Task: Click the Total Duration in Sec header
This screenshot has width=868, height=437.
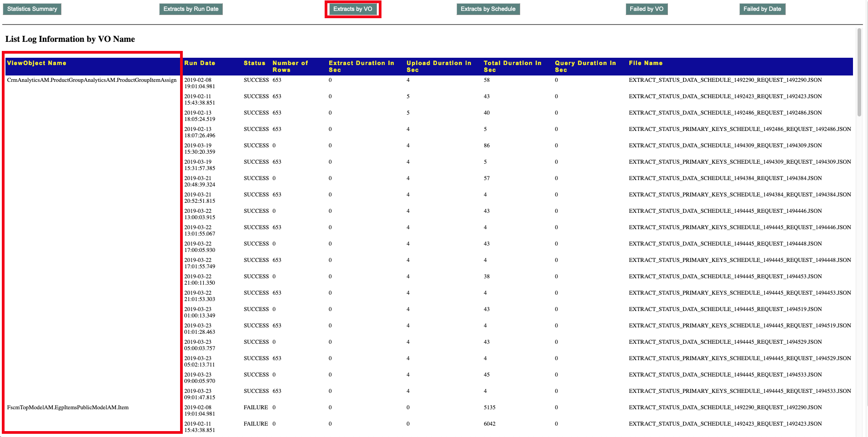Action: pos(512,66)
